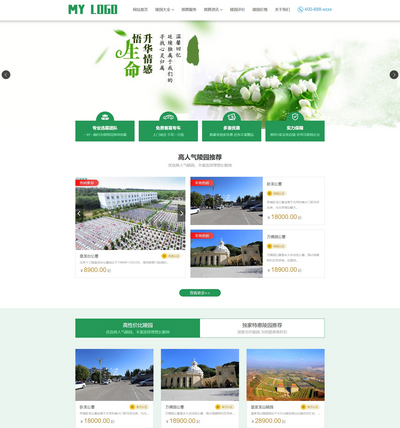Click the red tag on the top-section 18900.00 card photo
The image size is (400, 428).
pos(202,236)
